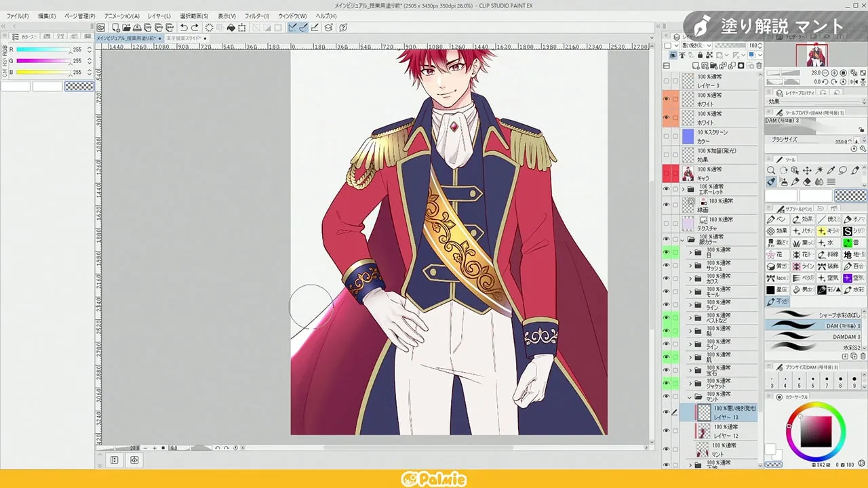The image size is (868, 488).
Task: Select the Eyedropper tool in tool palette
Action: 831,170
